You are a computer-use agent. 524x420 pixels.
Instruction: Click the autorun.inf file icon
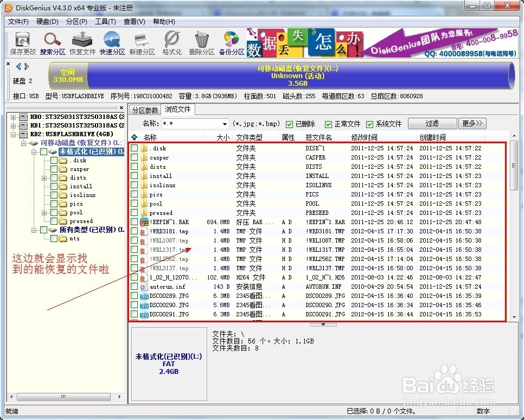[144, 287]
